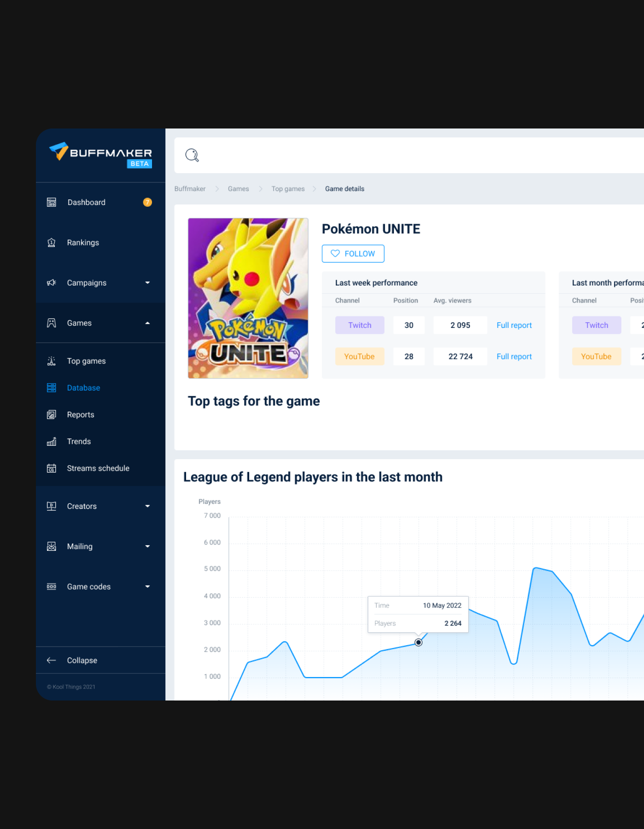Click the BETA badge

pos(140,164)
